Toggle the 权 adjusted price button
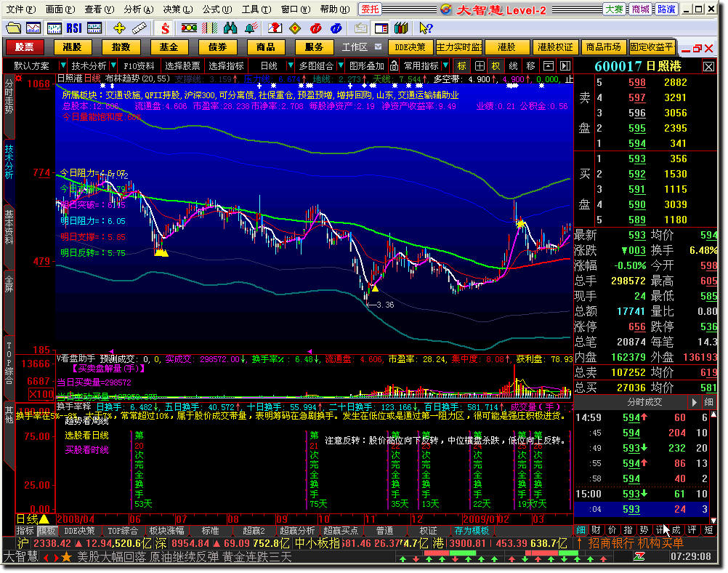The image size is (728, 573). 496,66
